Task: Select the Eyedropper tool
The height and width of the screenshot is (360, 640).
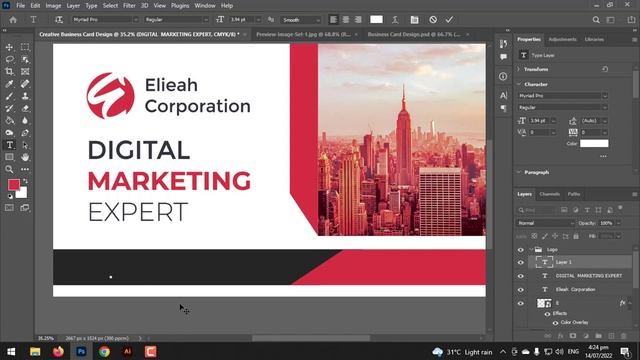Action: pos(9,84)
